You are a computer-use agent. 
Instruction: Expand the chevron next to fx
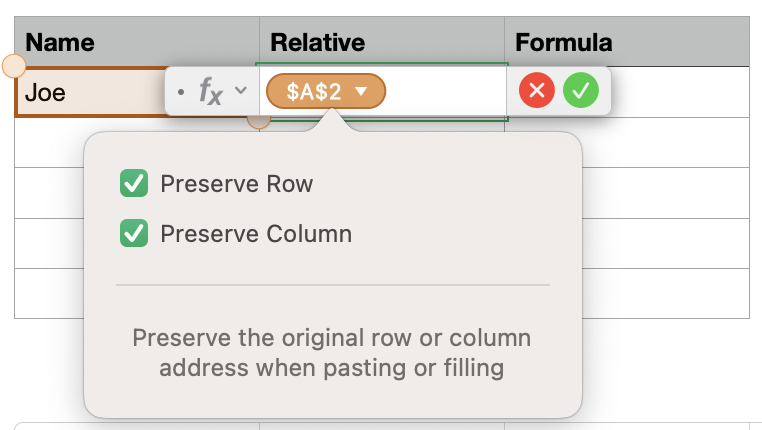[x=240, y=92]
